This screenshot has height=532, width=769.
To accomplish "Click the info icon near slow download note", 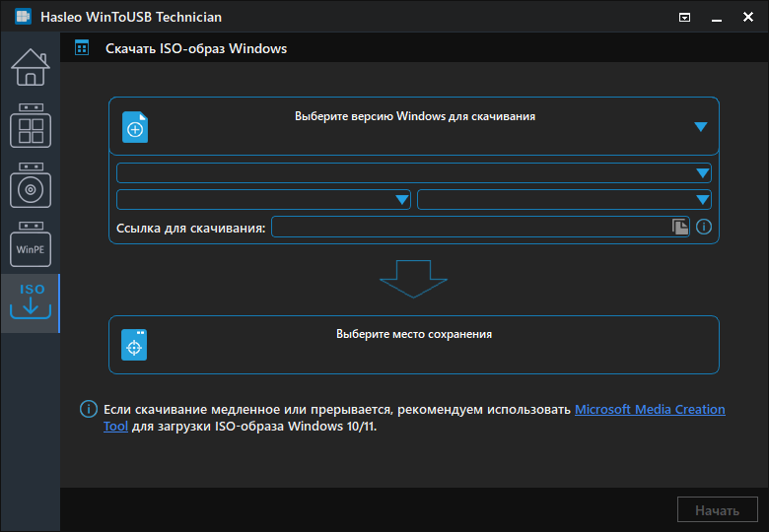I will [89, 410].
